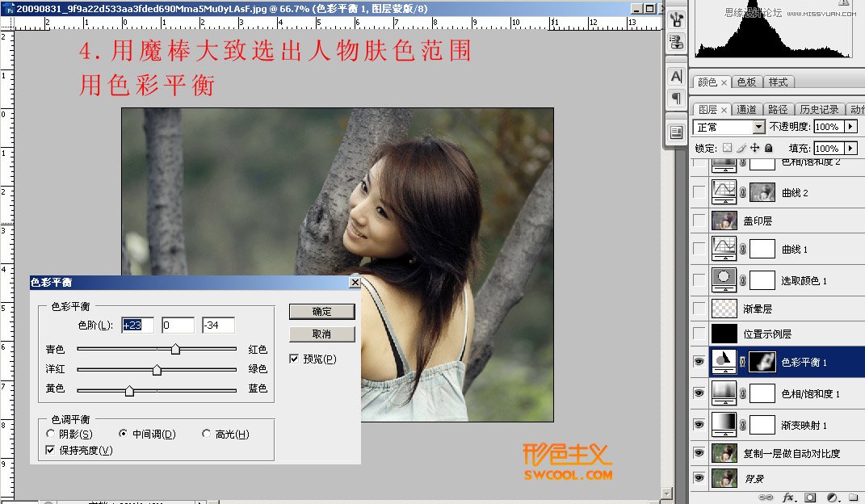
Task: Open the 正常 blend mode dropdown
Action: 760,127
